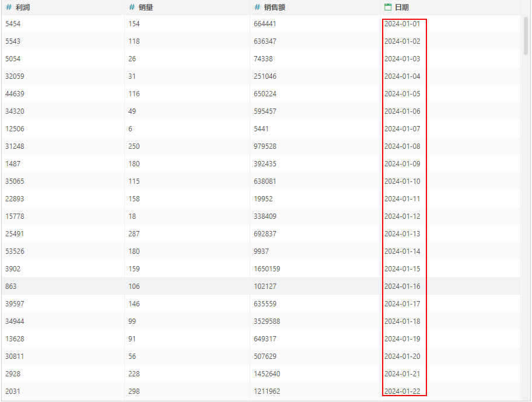Click the 销量 cell 154
Viewport: 532px width, 402px height.
click(134, 24)
